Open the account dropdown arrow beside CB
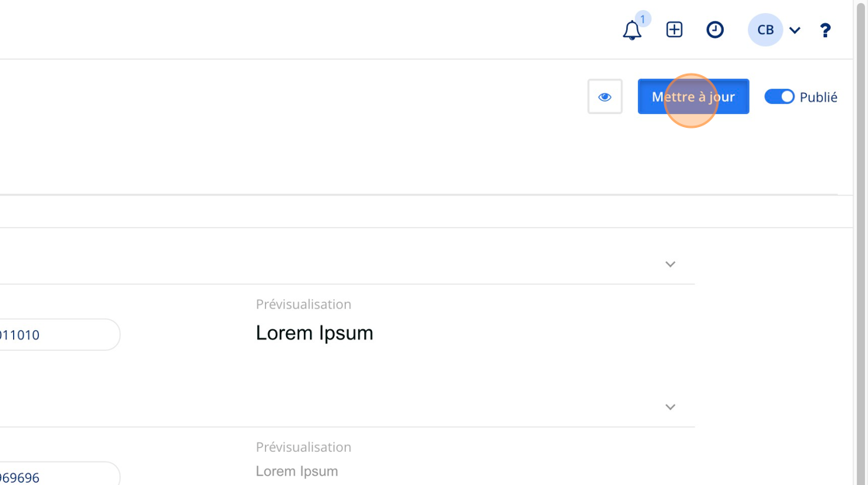 (794, 30)
